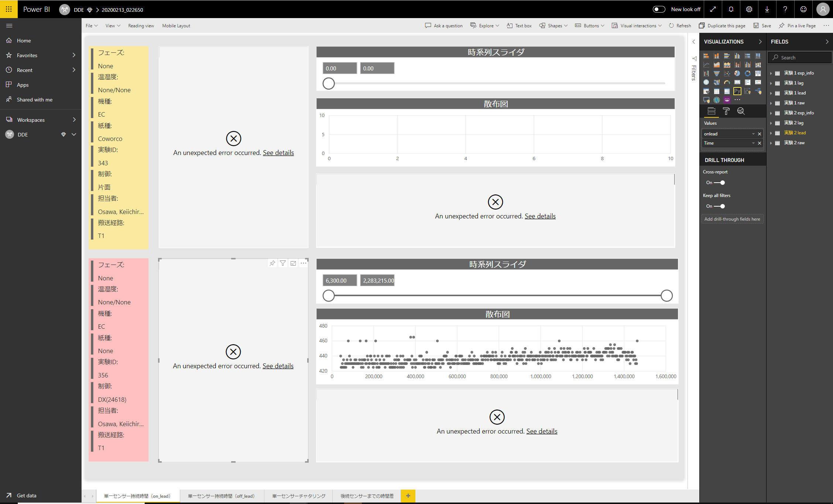Choose the funnel chart visualization icon
833x504 pixels.
click(716, 73)
